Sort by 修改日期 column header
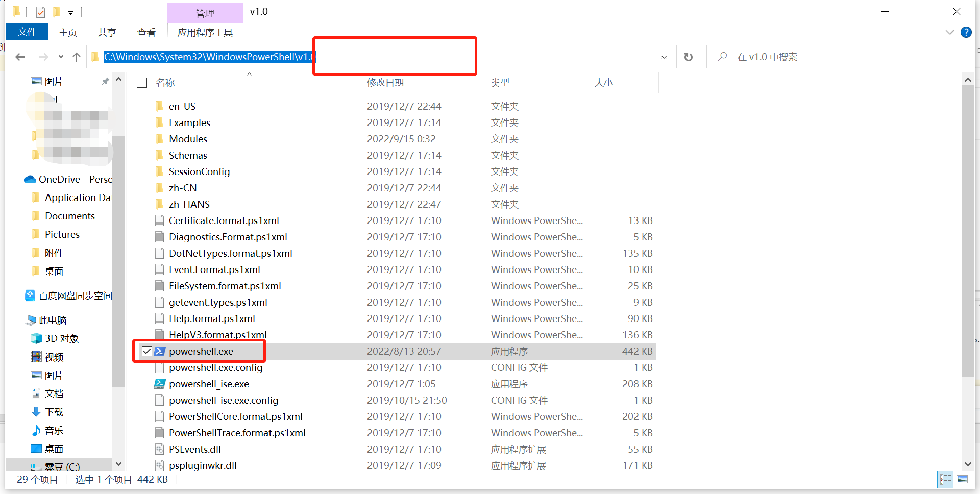980x494 pixels. coord(385,83)
